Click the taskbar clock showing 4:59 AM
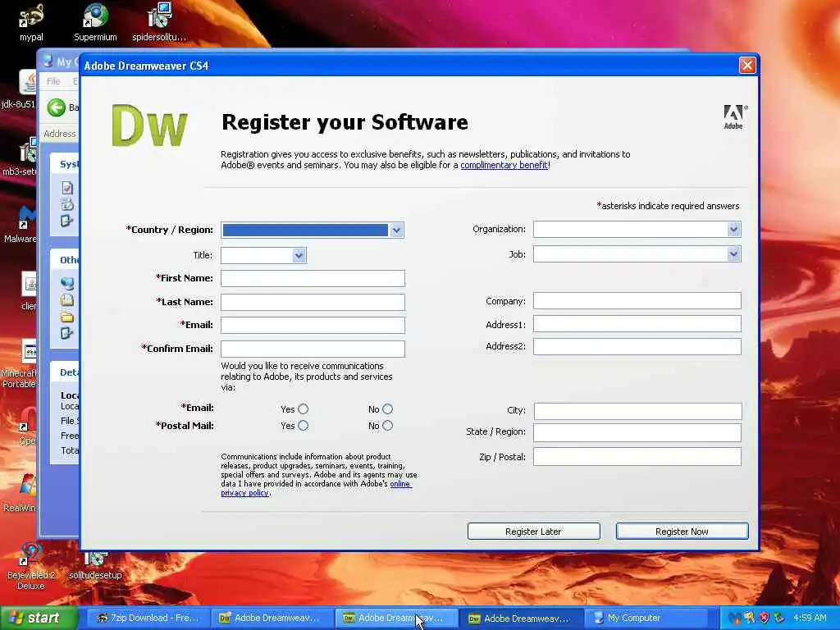Screen dimensions: 840x630 810,619
